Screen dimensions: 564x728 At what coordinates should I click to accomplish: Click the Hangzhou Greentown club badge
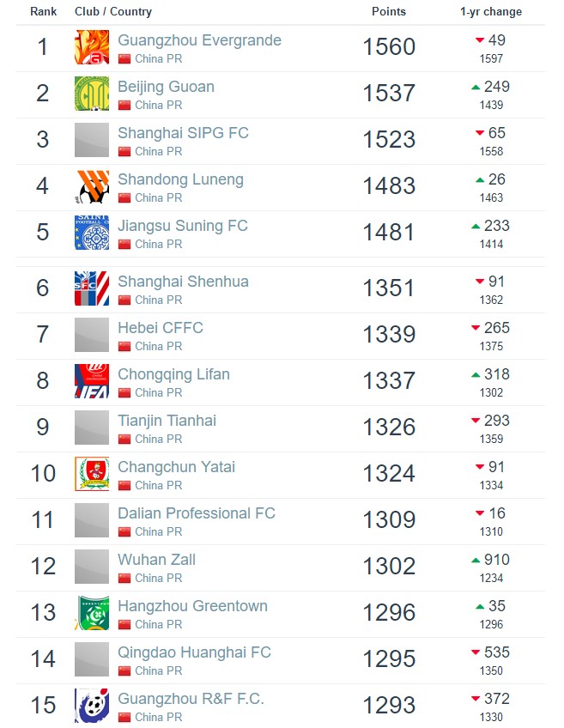coord(92,613)
